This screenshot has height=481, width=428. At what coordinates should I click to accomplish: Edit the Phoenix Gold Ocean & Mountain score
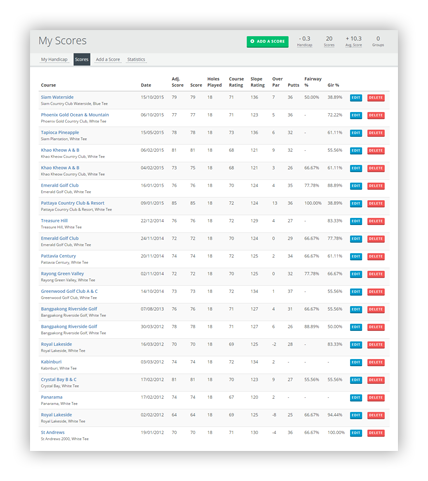click(x=356, y=115)
